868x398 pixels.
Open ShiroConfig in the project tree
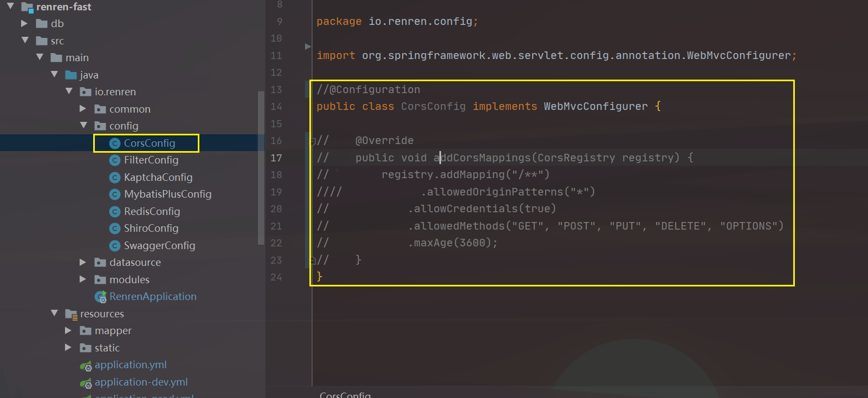pyautogui.click(x=151, y=229)
